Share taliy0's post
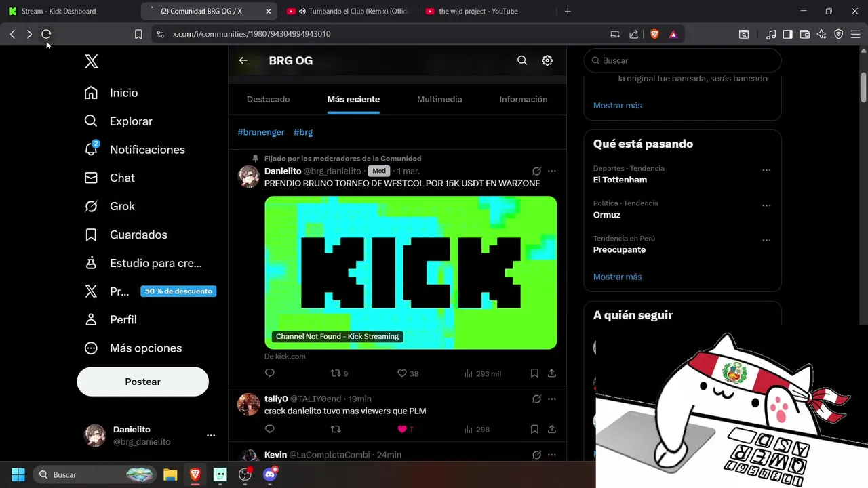The width and height of the screenshot is (868, 488). click(552, 429)
